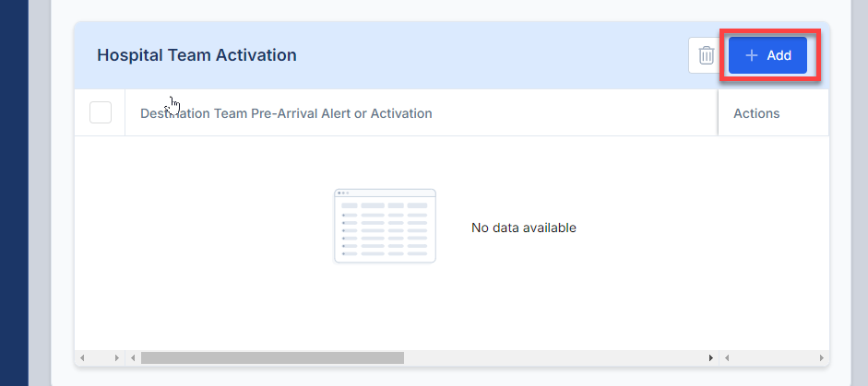Toggle the select-all checkbox in table header

(101, 112)
